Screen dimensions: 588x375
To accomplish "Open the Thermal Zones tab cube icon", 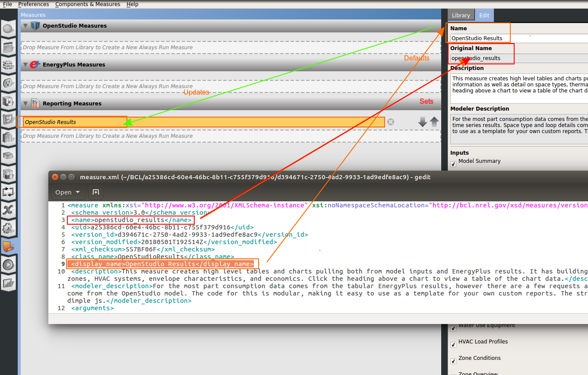I will pos(8,174).
